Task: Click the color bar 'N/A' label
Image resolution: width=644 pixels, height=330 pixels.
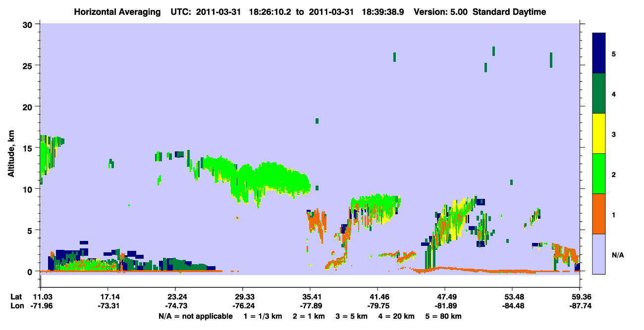Action: pos(617,255)
